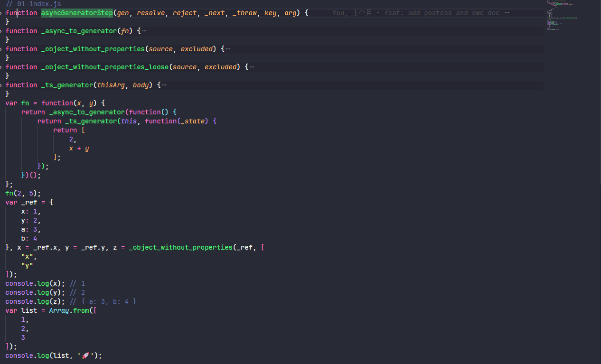This screenshot has height=364, width=601.
Task: Click the 'x + y' expression
Action: [79, 148]
